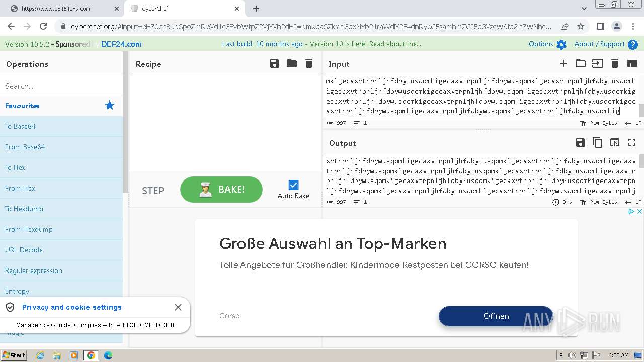The image size is (644, 362).
Task: Select URL Decode operation
Action: 61,250
